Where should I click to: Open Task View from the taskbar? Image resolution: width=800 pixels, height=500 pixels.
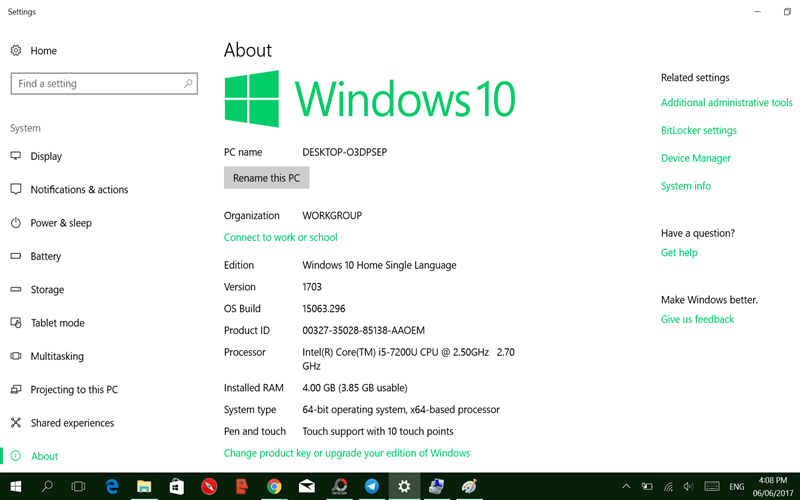(78, 486)
